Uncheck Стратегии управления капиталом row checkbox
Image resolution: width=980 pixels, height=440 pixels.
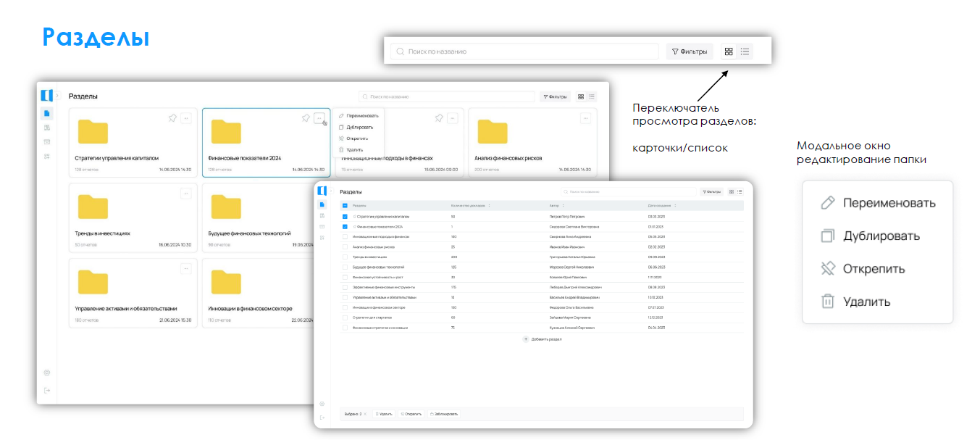coord(345,216)
